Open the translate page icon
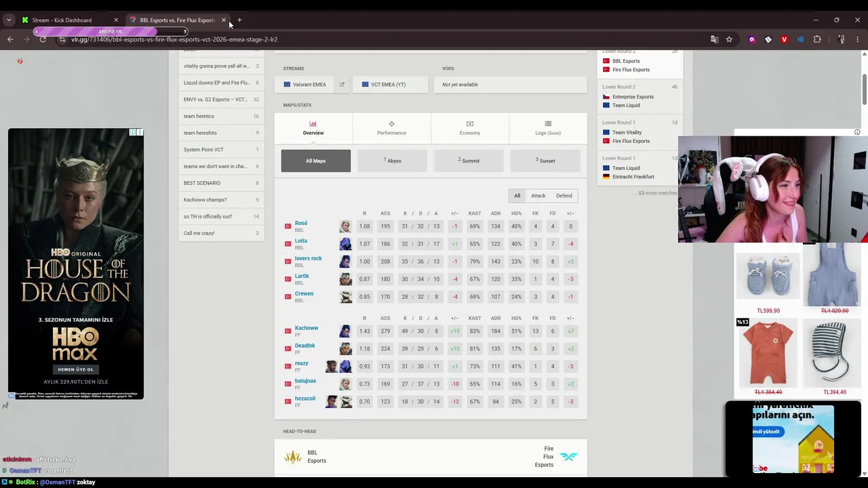Screen dimensions: 868x488 coord(714,39)
